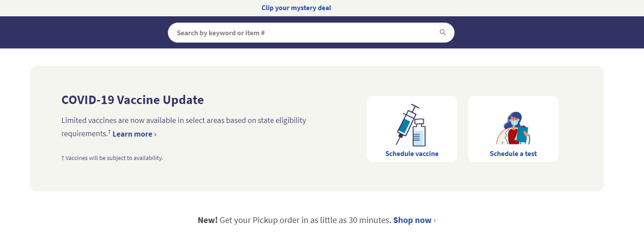Screen dimensions: 644x234
Task: Click the search magnifier icon
Action: pyautogui.click(x=443, y=33)
